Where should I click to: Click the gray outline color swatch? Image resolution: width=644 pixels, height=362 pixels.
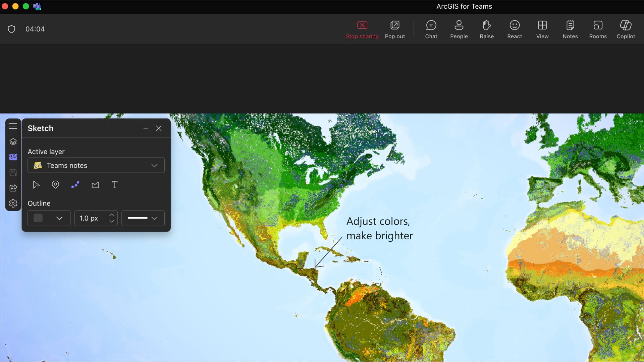tap(38, 218)
